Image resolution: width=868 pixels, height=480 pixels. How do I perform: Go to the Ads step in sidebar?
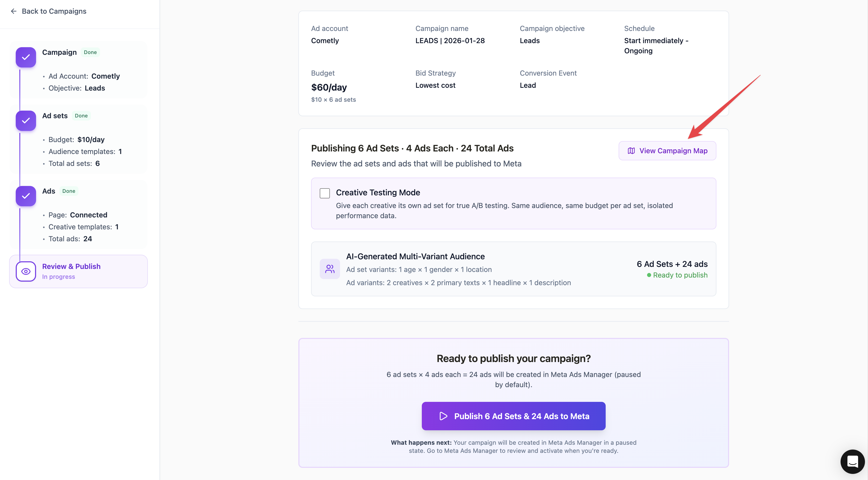(49, 191)
